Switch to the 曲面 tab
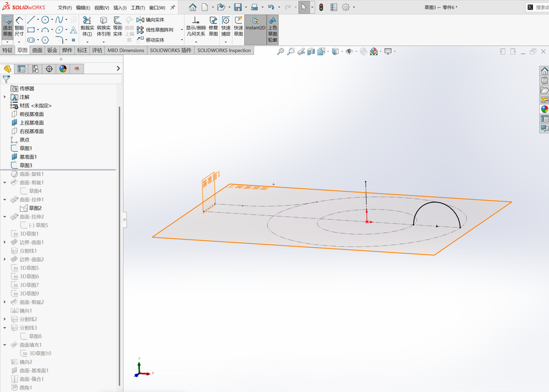Image resolution: width=549 pixels, height=392 pixels. click(x=38, y=50)
